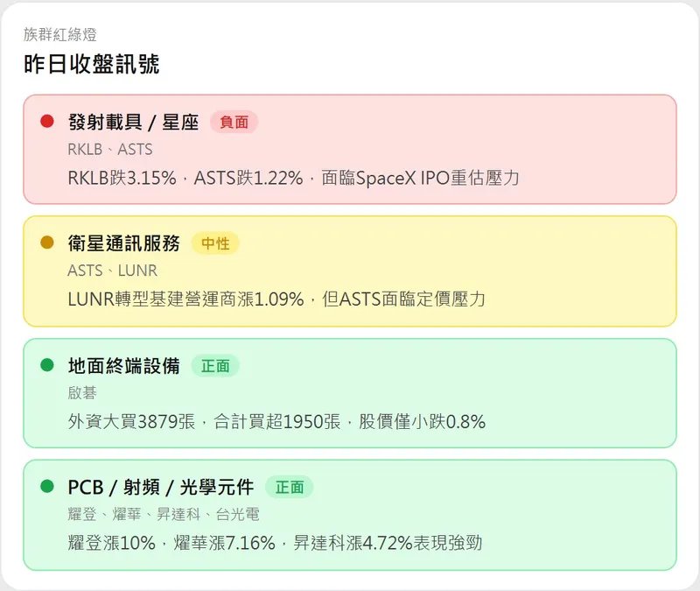Click the red status dot beside 發射載具 / 星座
The width and height of the screenshot is (700, 591).
47,122
